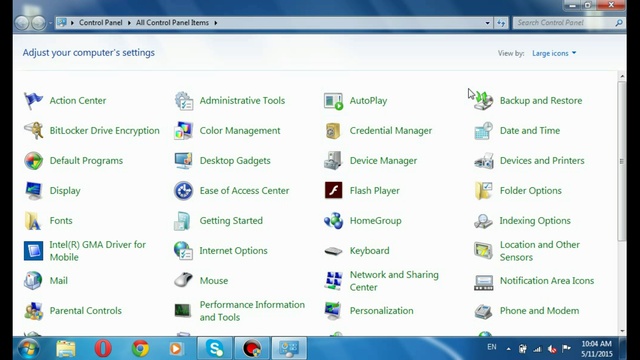Refresh the Control Panel address bar
Screen dimensions: 640x360
click(501, 23)
